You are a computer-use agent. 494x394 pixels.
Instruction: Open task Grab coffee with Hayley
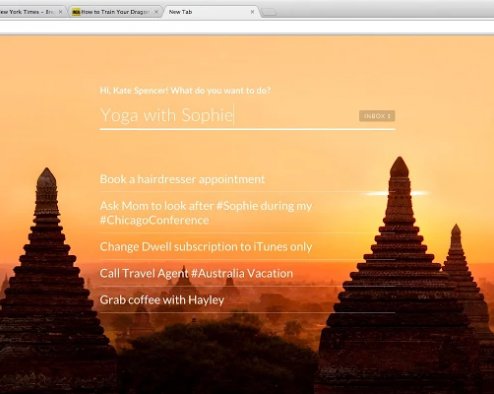(247, 300)
